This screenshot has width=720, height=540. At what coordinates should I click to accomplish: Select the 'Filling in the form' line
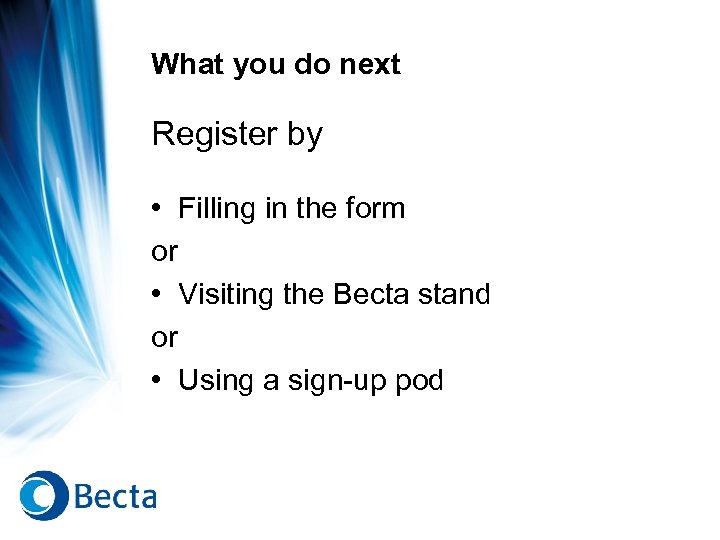pos(291,209)
